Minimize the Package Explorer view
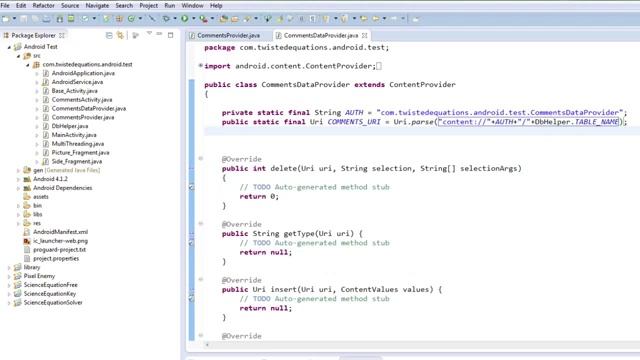Viewport: 640px width, 360px height. coord(160,34)
